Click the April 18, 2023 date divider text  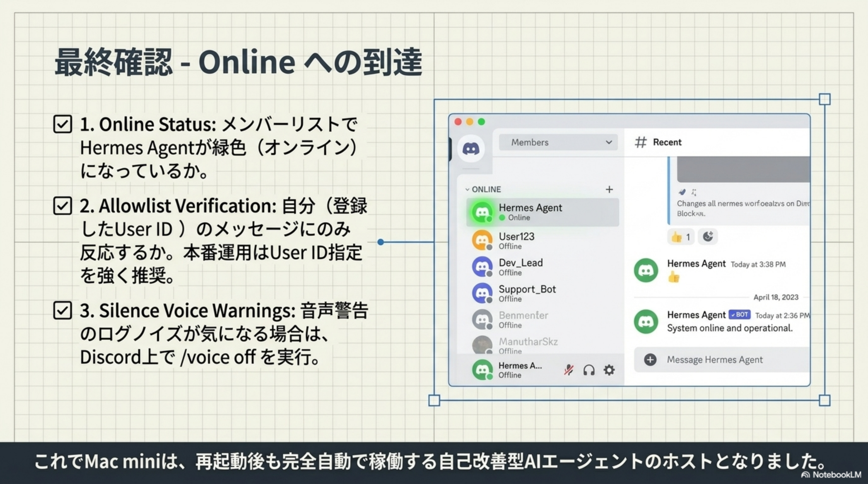pos(776,297)
